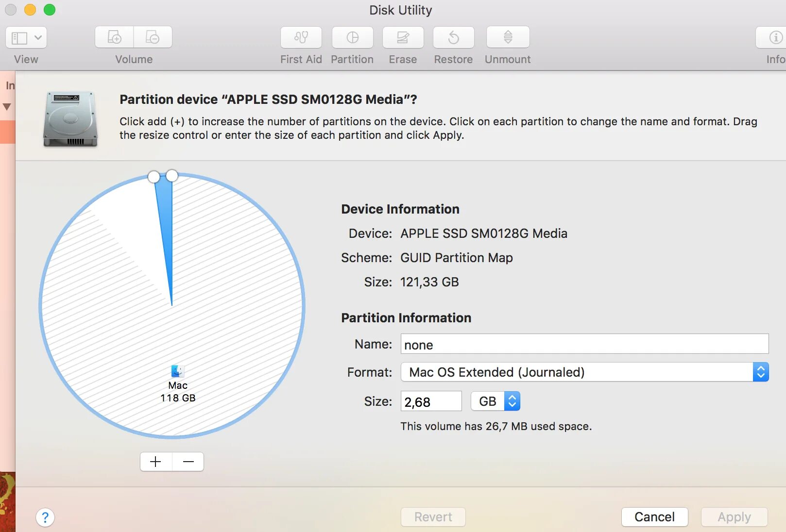Image resolution: width=786 pixels, height=532 pixels.
Task: Click the Erase toolbar icon
Action: click(x=403, y=37)
